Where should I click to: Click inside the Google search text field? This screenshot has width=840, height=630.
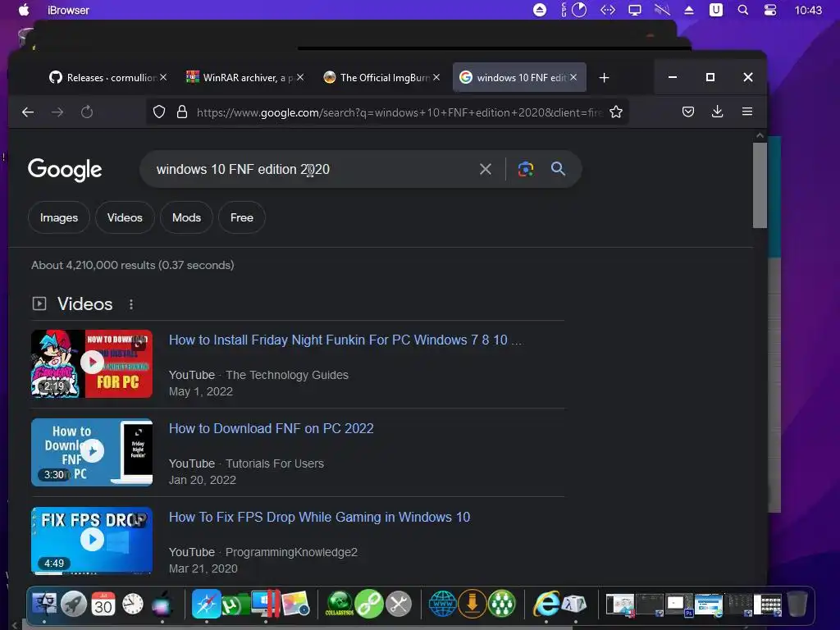click(x=311, y=169)
